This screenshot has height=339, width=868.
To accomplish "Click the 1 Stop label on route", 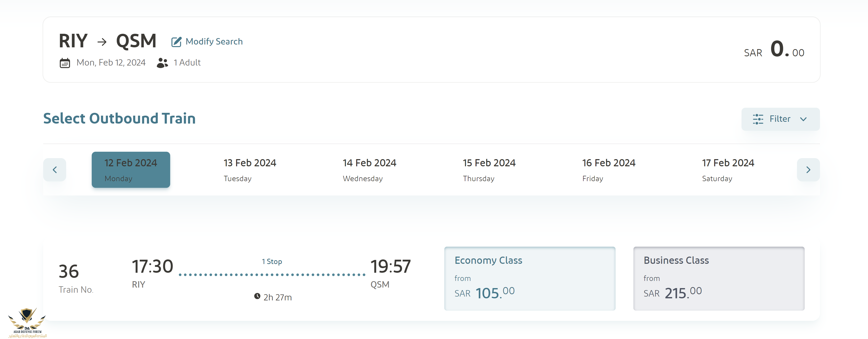I will pyautogui.click(x=272, y=261).
